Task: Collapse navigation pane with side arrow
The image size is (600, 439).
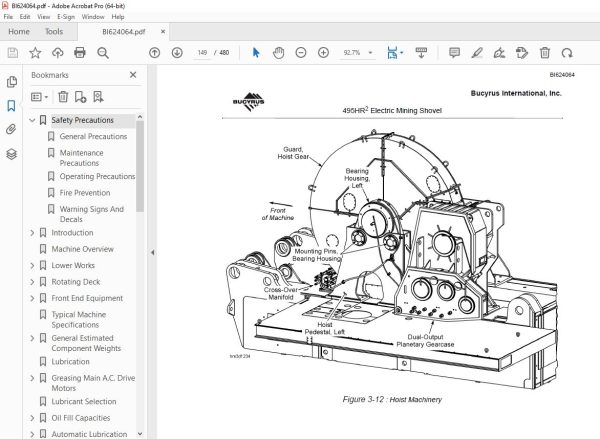Action: tap(152, 253)
